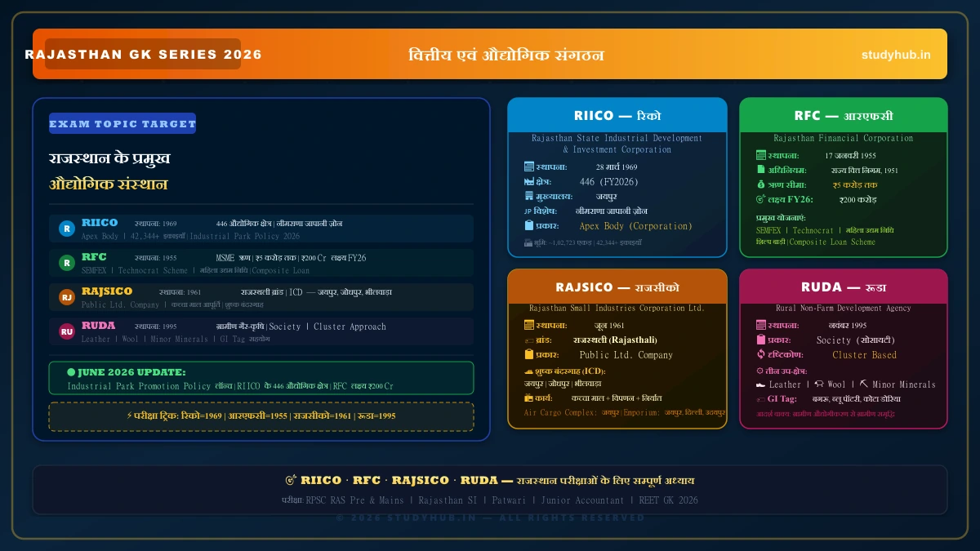Click 'Composite Loan Scheme' in RFC card
Screen dimensions: 980x551
click(x=833, y=242)
